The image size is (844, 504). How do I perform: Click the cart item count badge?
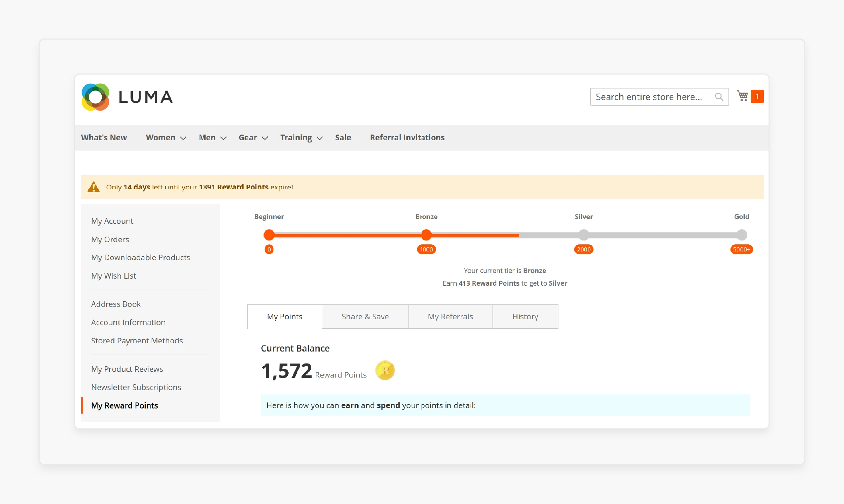coord(757,96)
